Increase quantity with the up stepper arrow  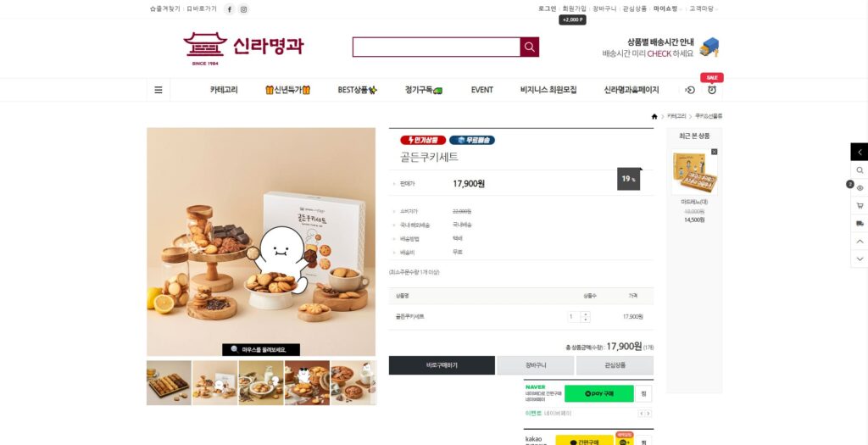pos(586,314)
